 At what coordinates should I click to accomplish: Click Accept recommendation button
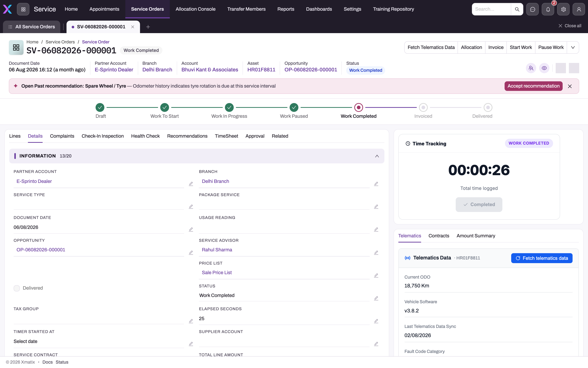[x=533, y=86]
